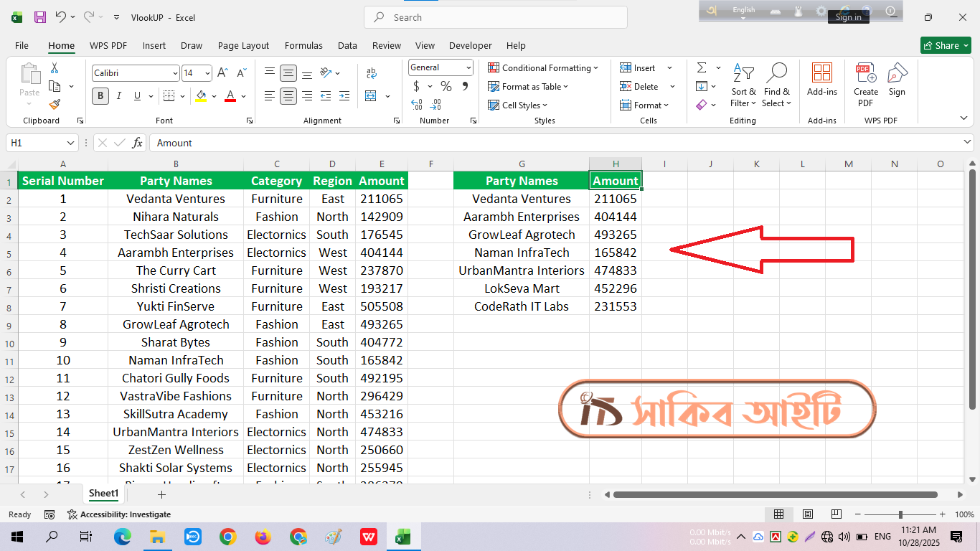Screen dimensions: 980x551
Task: Open the General number format dropdown
Action: 468,67
